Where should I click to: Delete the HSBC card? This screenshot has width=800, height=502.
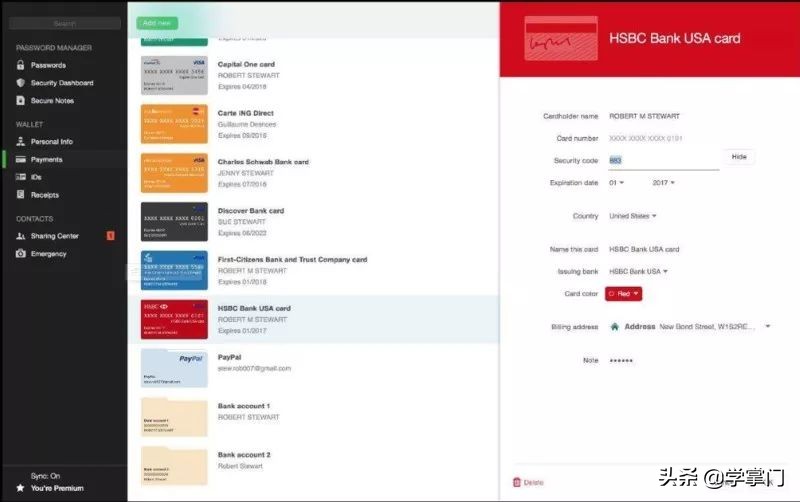[x=529, y=482]
